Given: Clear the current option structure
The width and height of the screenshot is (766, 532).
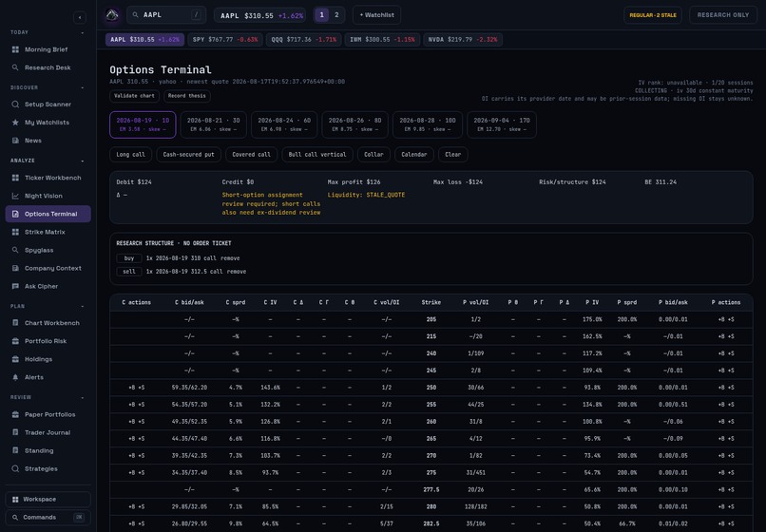Looking at the screenshot, I should pos(453,154).
